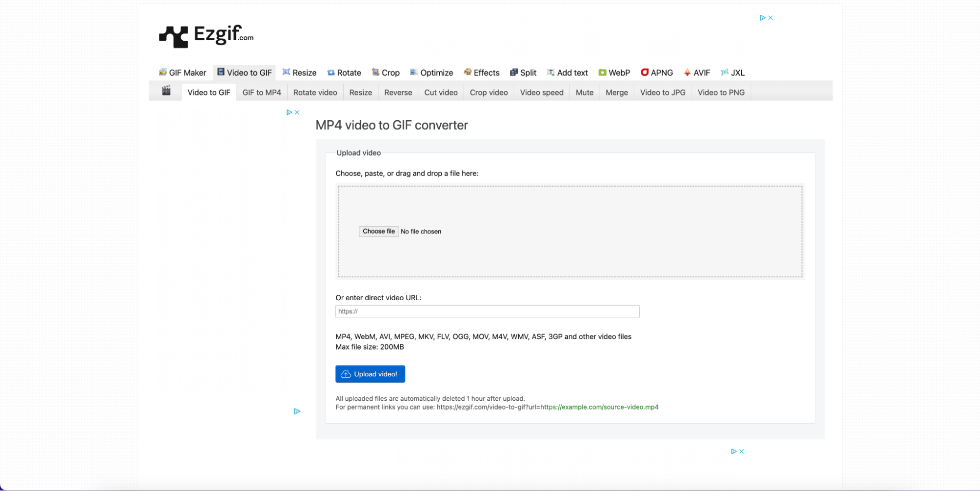Select the Video to GIF tab
This screenshot has height=491, width=980.
pos(209,92)
